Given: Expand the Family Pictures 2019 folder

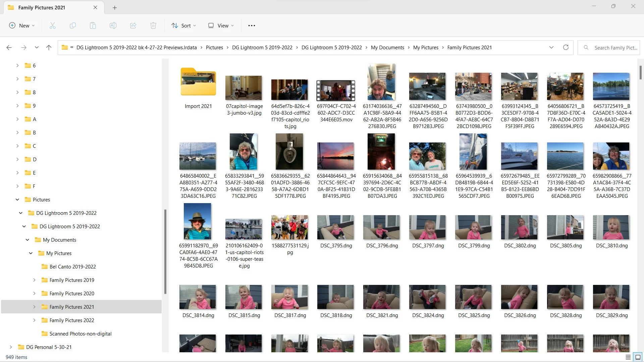Looking at the screenshot, I should pos(34,280).
